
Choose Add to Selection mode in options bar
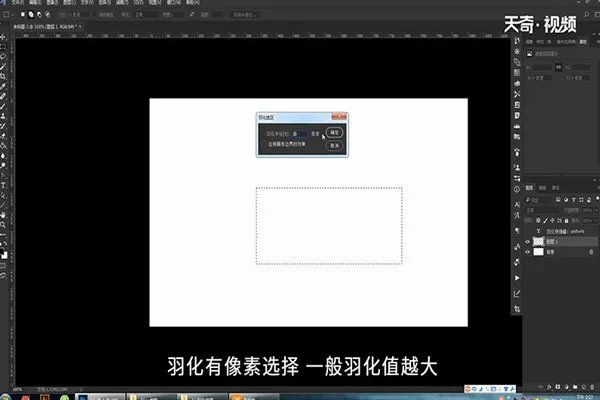31,15
